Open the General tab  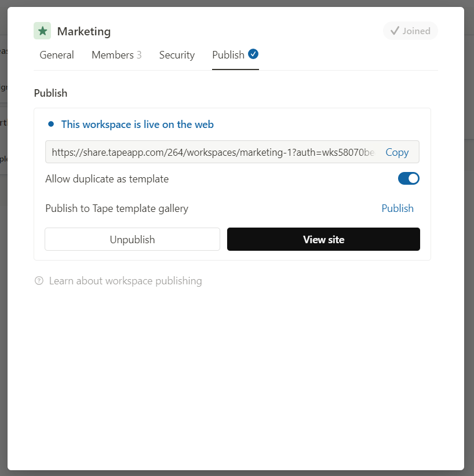tap(57, 55)
